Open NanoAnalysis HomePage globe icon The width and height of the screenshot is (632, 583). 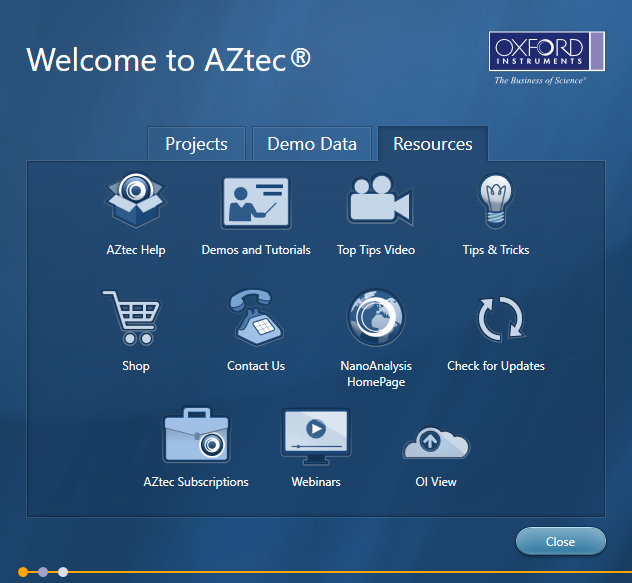click(376, 319)
